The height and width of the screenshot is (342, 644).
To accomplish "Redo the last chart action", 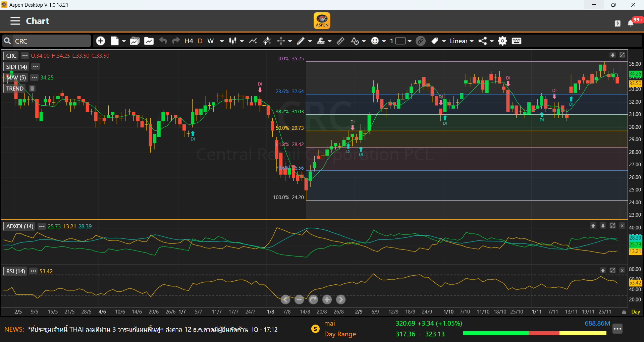I will [176, 41].
